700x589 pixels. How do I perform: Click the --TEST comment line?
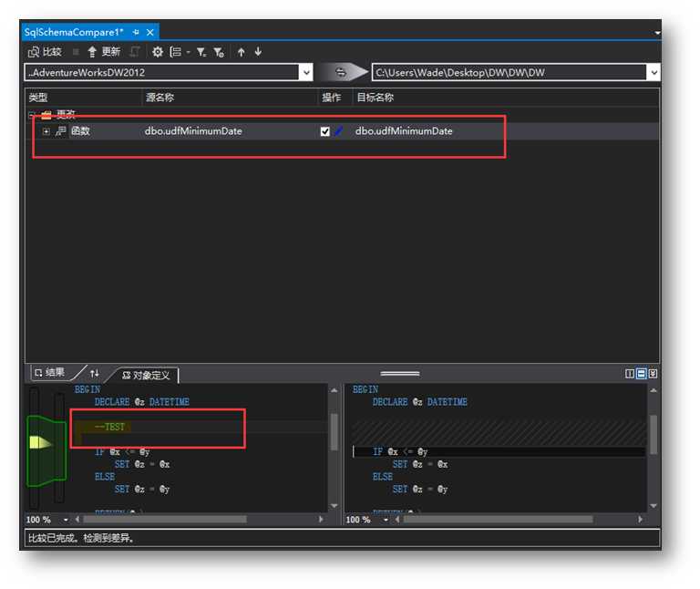pos(109,427)
